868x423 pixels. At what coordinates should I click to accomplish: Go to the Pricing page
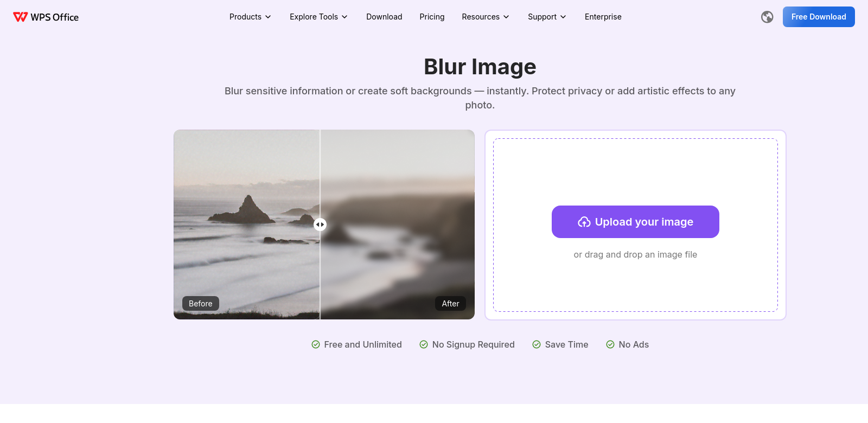tap(432, 17)
